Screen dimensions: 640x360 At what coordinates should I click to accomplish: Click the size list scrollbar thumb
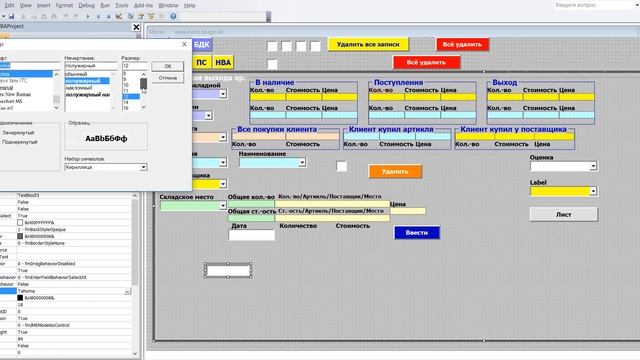(143, 83)
